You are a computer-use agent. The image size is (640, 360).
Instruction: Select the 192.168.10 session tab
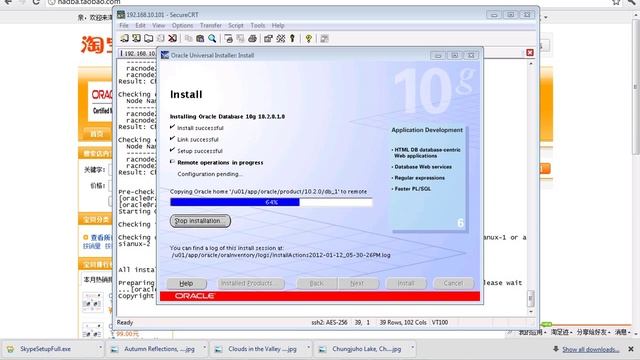pos(138,53)
